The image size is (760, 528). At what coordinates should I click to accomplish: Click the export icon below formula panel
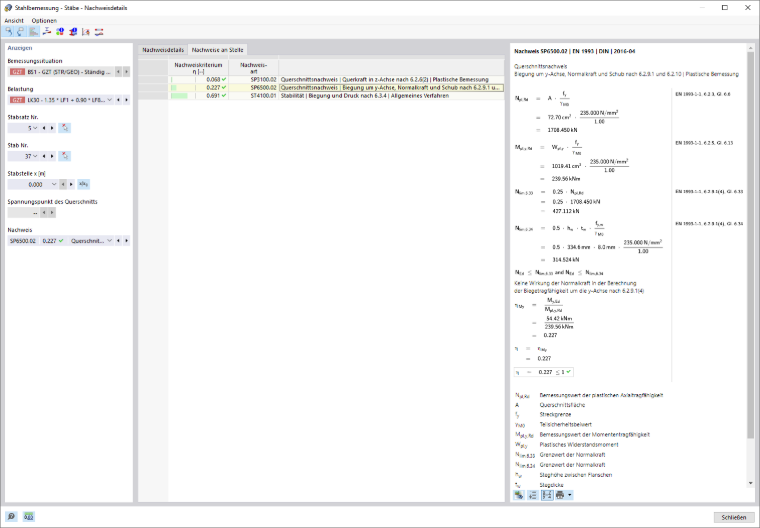point(519,495)
